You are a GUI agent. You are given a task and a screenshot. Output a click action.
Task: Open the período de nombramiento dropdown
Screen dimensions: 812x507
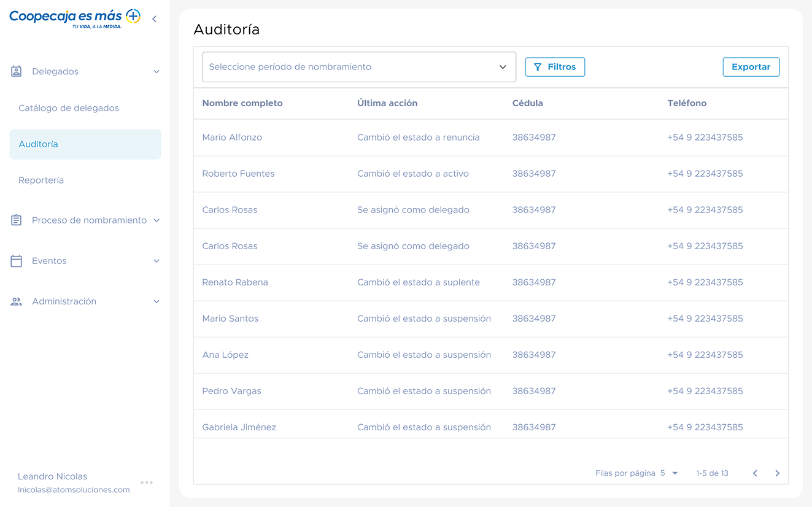[358, 67]
